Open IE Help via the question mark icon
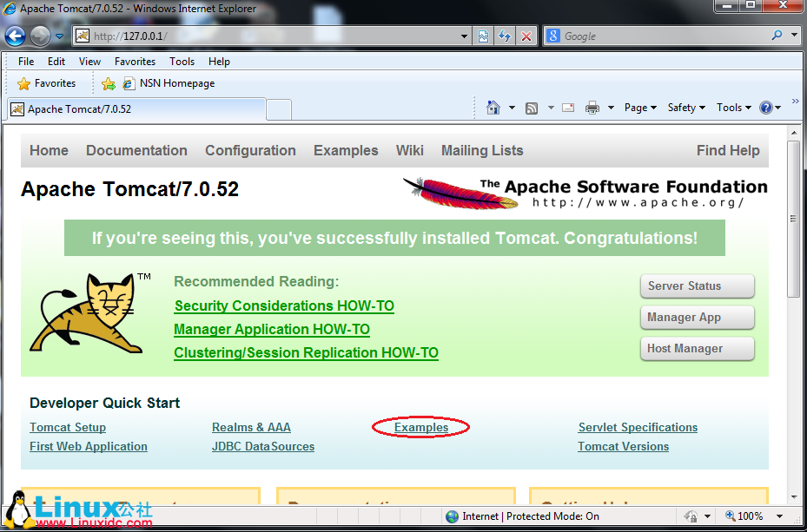Image resolution: width=807 pixels, height=532 pixels. pos(765,107)
